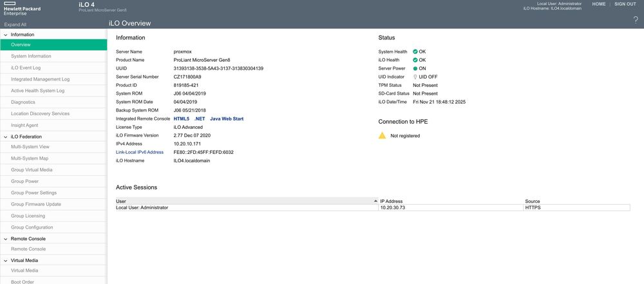The height and width of the screenshot is (284, 644).
Task: Collapse the Virtual Media section
Action: click(x=5, y=261)
